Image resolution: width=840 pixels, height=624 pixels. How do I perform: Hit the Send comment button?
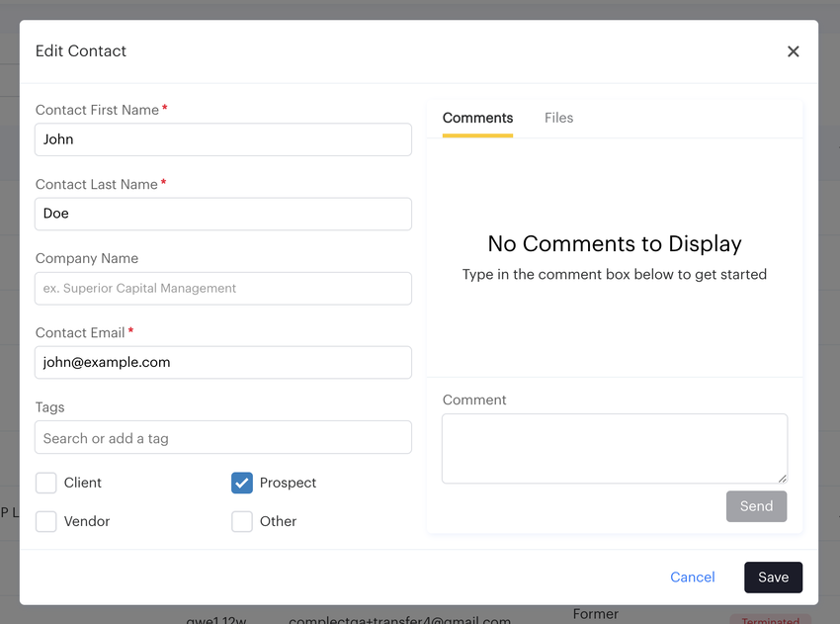[756, 506]
